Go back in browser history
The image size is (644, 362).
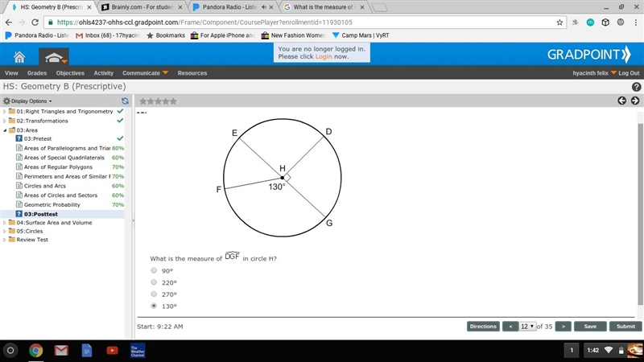point(9,23)
